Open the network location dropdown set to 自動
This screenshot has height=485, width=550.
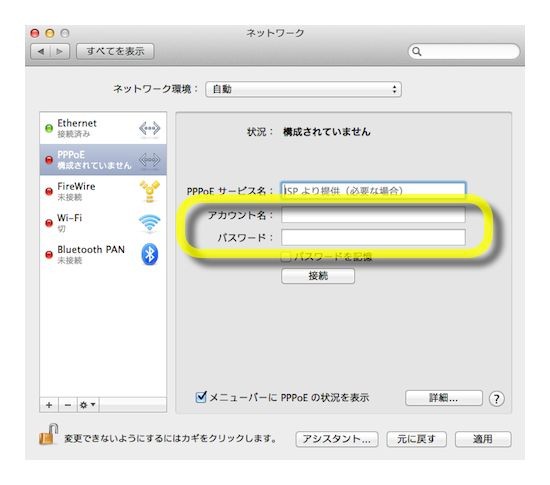303,89
